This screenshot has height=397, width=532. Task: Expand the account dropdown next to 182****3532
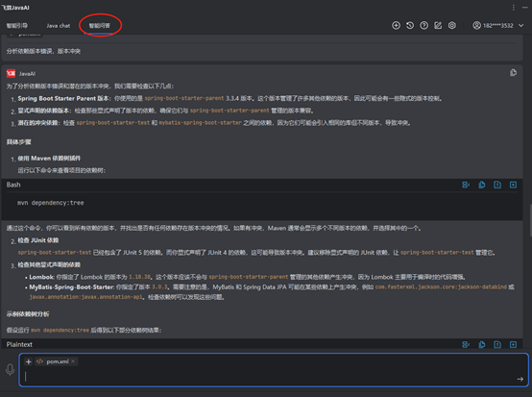(520, 25)
